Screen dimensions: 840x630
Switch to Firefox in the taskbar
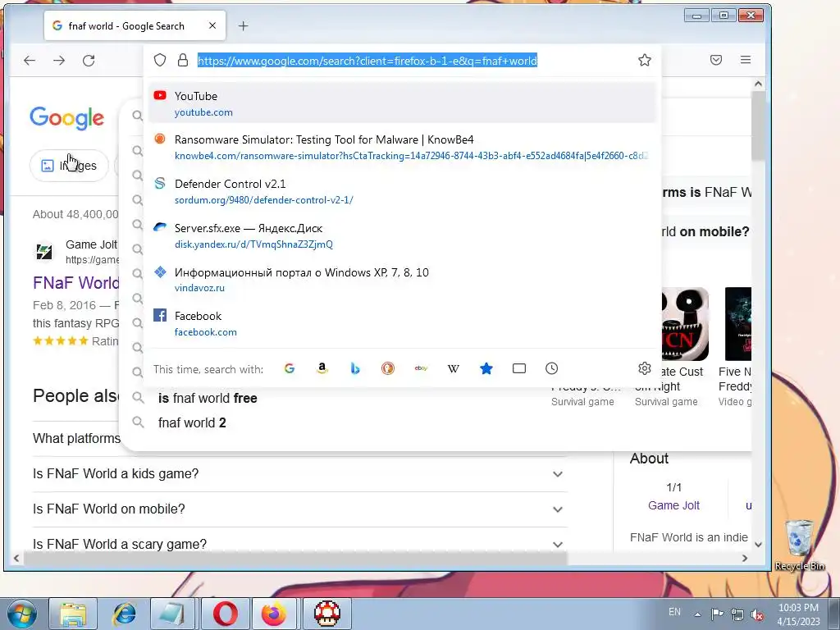274,614
